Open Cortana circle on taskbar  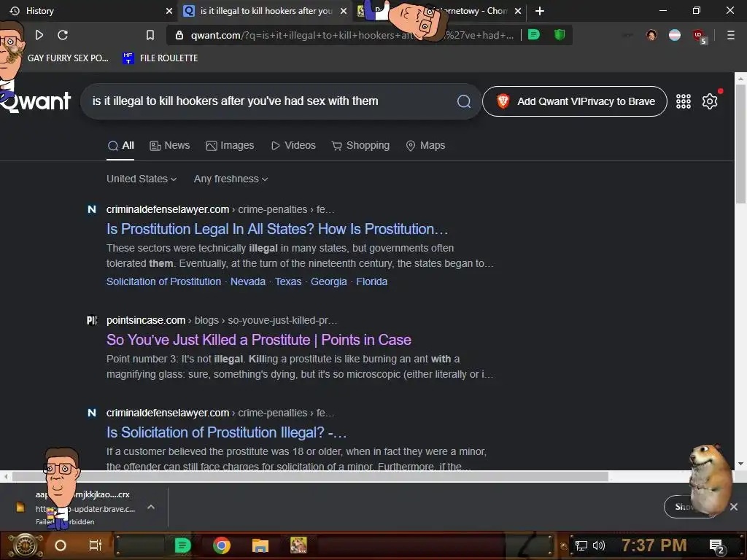tap(61, 545)
